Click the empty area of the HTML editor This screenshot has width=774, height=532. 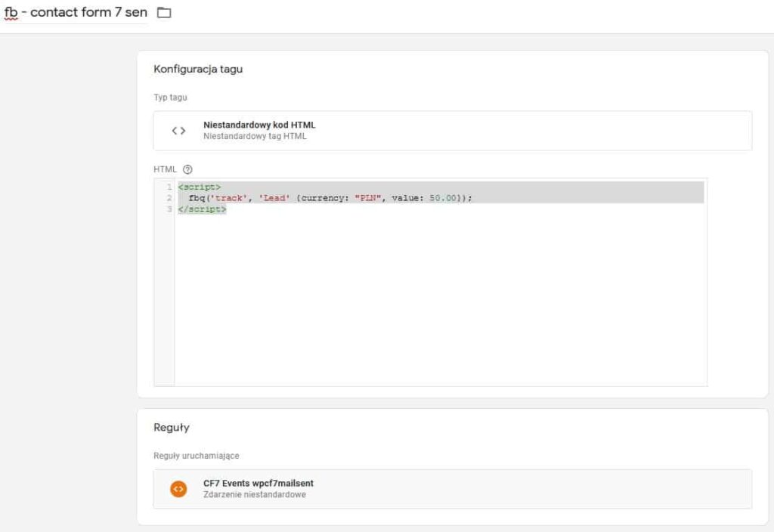coord(438,302)
